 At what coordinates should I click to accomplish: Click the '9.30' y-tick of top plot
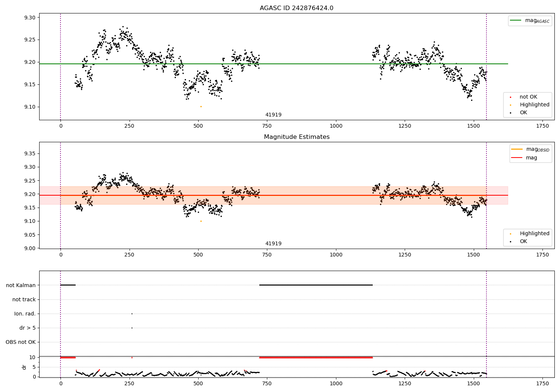tap(29, 18)
